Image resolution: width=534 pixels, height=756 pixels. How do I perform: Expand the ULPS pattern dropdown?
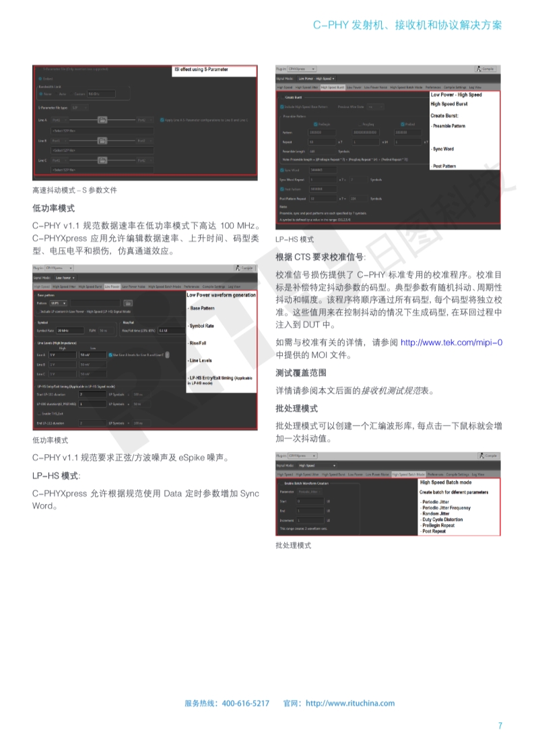(57, 304)
